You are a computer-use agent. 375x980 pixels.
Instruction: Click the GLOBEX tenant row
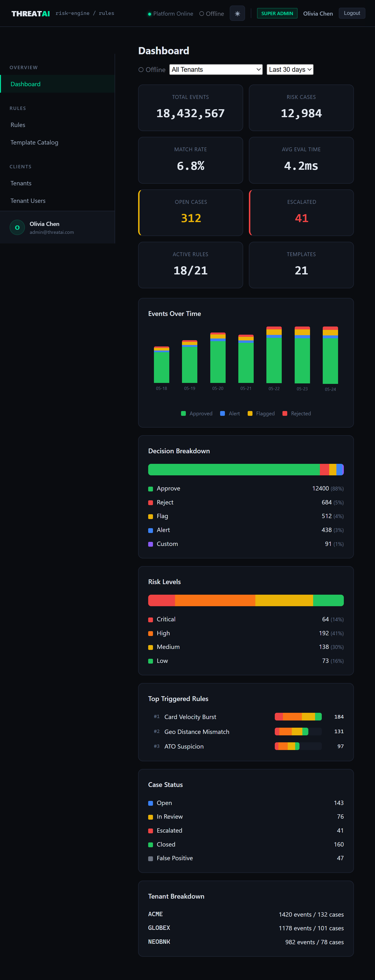(246, 928)
